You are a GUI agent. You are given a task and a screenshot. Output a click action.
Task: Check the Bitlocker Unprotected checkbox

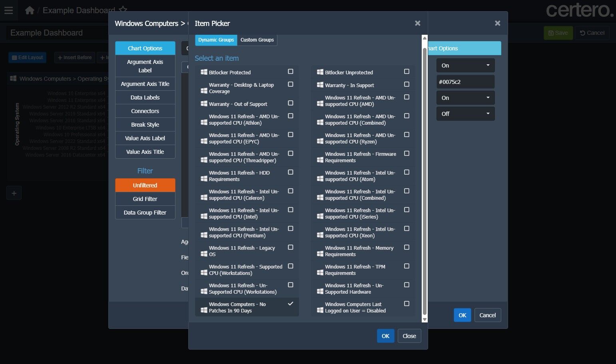[x=407, y=72]
